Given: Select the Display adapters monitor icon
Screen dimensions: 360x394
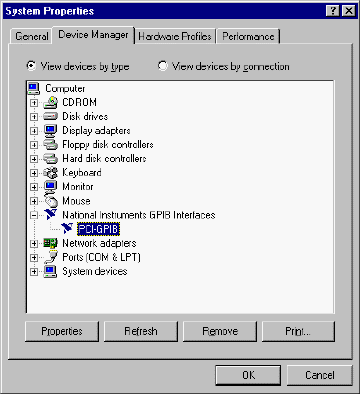Looking at the screenshot, I should tap(51, 130).
